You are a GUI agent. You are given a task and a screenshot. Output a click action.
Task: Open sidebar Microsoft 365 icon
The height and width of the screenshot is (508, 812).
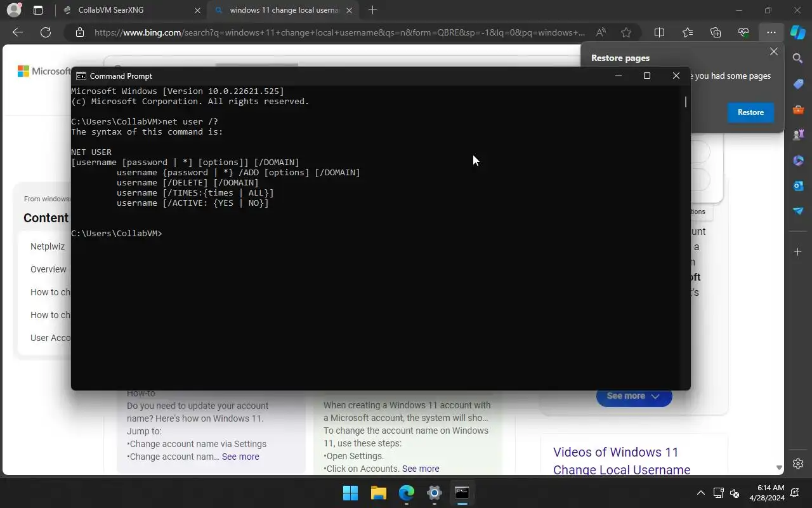pos(798,160)
